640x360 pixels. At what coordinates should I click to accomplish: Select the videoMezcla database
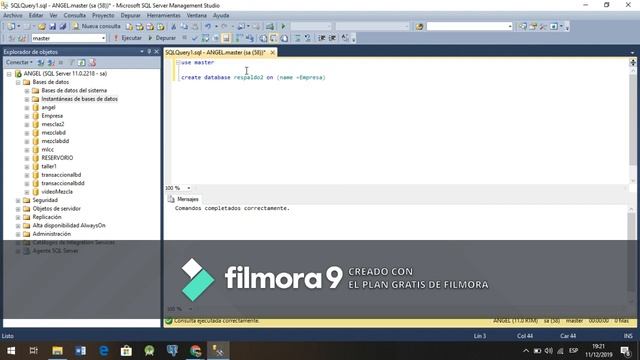pyautogui.click(x=57, y=191)
